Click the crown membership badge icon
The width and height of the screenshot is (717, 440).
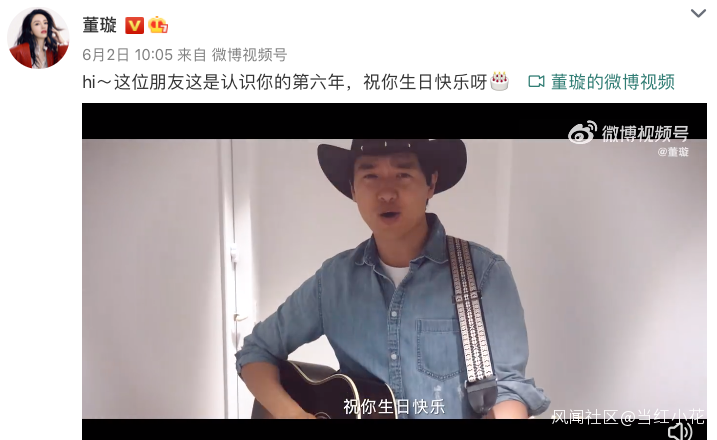click(158, 25)
